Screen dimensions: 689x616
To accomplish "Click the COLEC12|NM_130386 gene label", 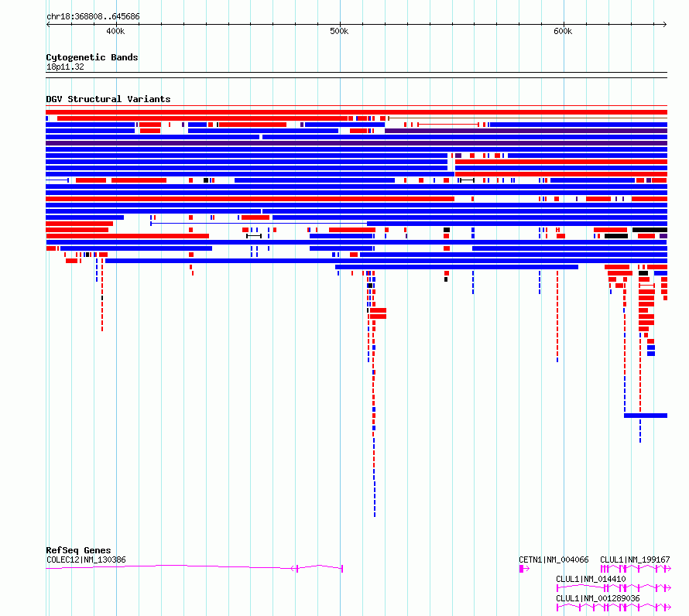I will (x=86, y=560).
